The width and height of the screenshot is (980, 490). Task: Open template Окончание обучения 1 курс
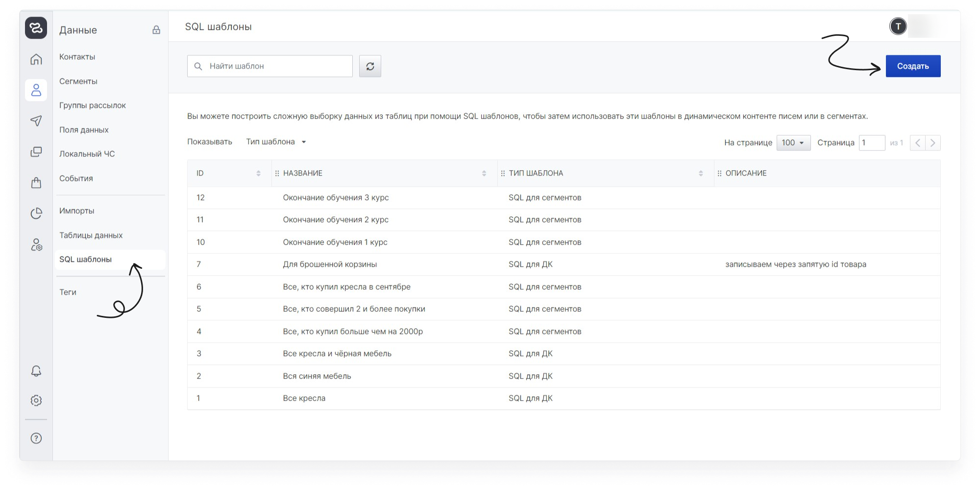coord(335,242)
